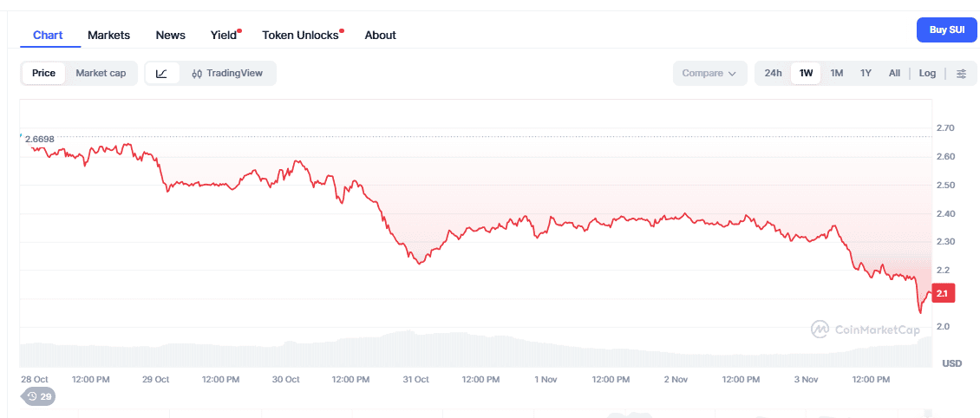
Task: Switch to TradingView candlestick chart
Action: (x=227, y=74)
